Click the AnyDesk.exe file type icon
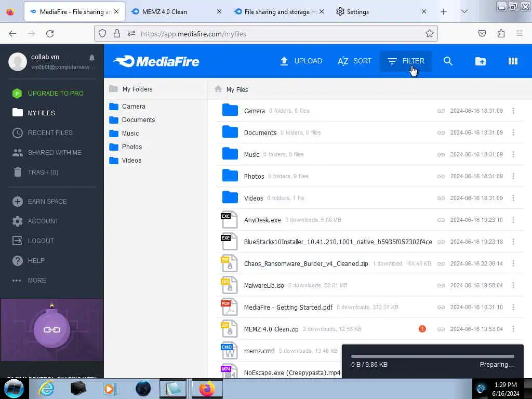The width and height of the screenshot is (532, 399). [229, 220]
